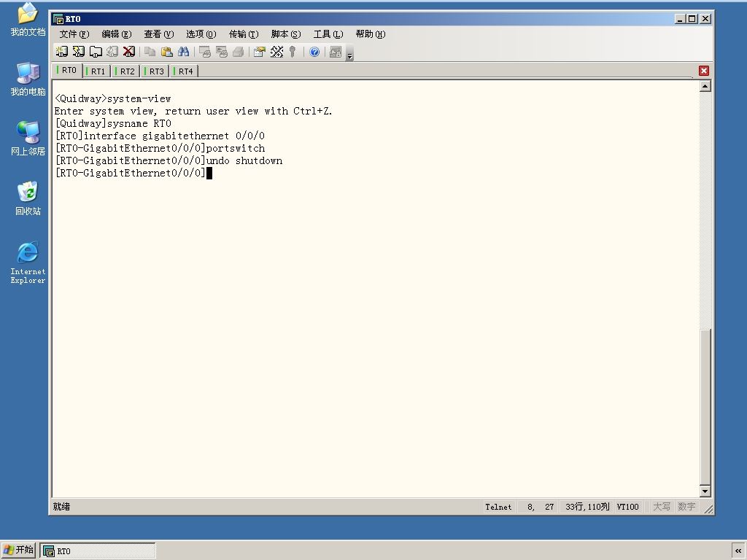Click the window resize grip corner

click(708, 509)
